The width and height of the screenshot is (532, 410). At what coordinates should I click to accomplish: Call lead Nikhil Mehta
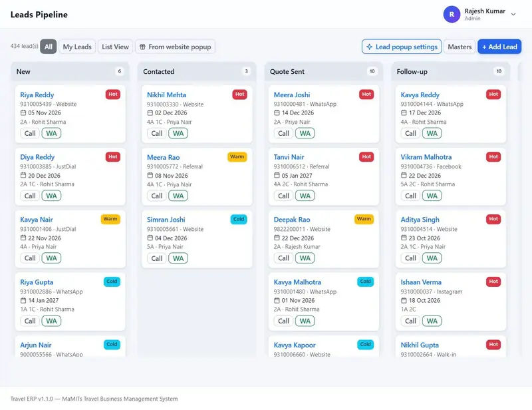[x=157, y=133]
